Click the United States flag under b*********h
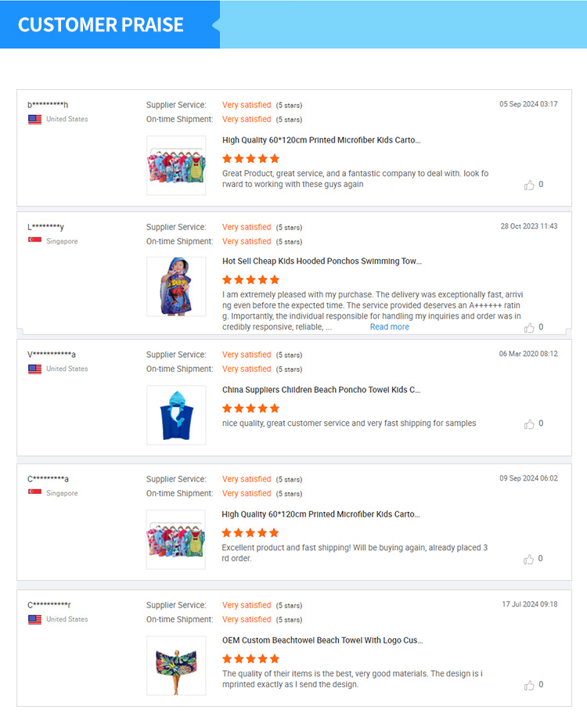Screen dimensions: 587x728 coord(35,120)
